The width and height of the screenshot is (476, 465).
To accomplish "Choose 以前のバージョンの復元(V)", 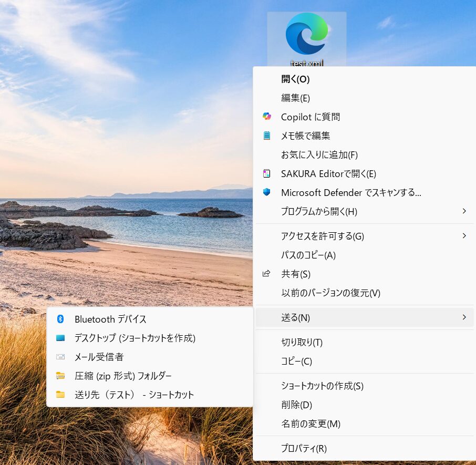I will click(x=365, y=293).
